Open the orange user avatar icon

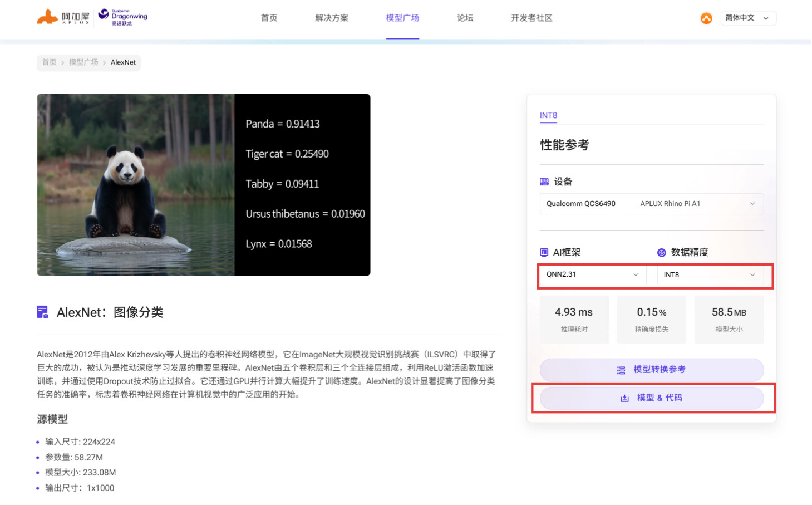[x=706, y=18]
